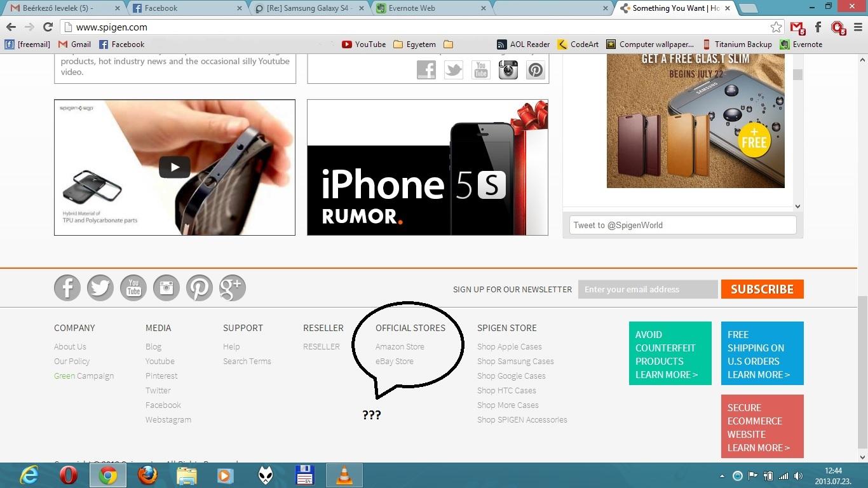Open File Explorer from the taskbar
The width and height of the screenshot is (868, 488).
tap(187, 475)
